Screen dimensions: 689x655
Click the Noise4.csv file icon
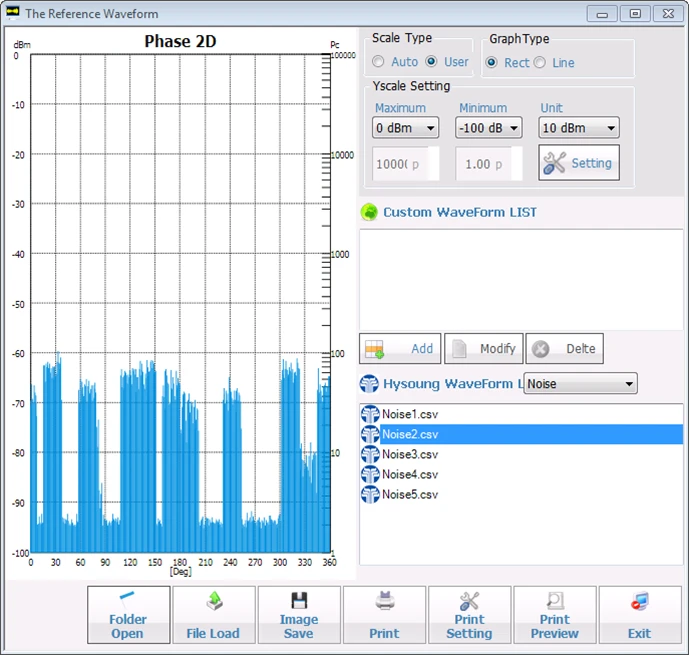[x=370, y=474]
